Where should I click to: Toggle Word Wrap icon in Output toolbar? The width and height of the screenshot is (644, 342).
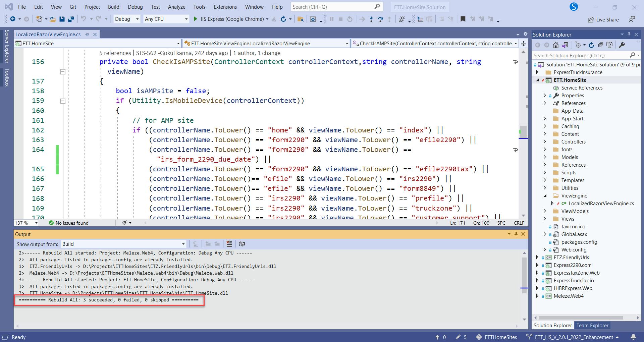241,244
